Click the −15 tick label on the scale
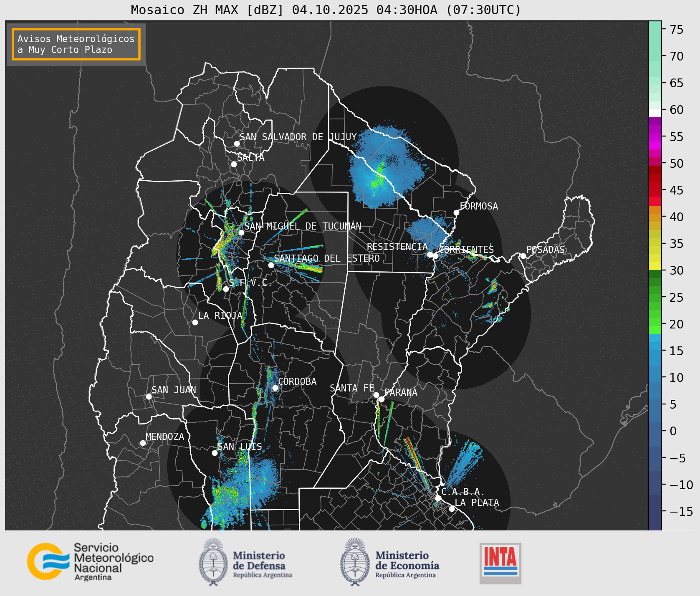Screen dimensions: 700x596 (x=682, y=511)
